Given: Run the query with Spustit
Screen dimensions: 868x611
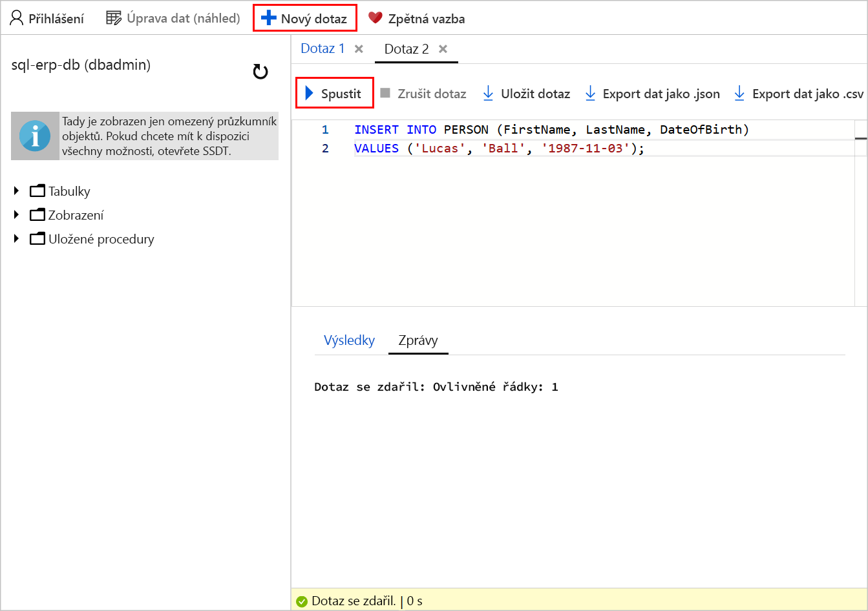Looking at the screenshot, I should point(335,94).
